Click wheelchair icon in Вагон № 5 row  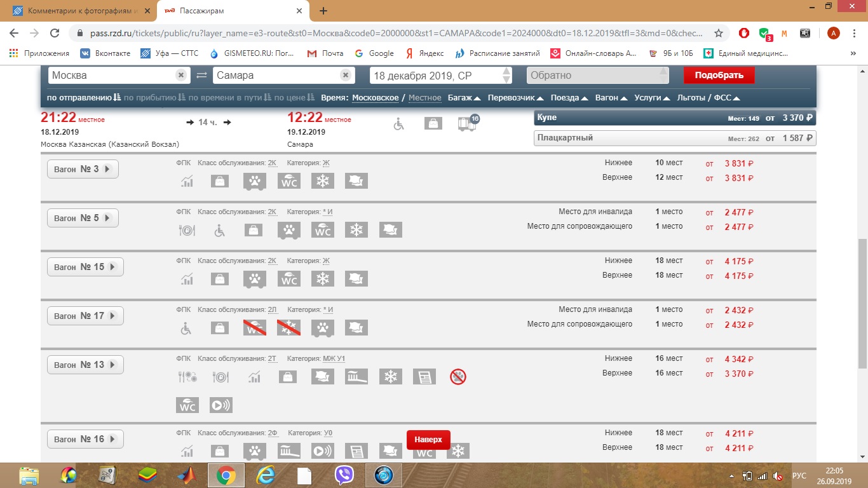click(x=219, y=230)
